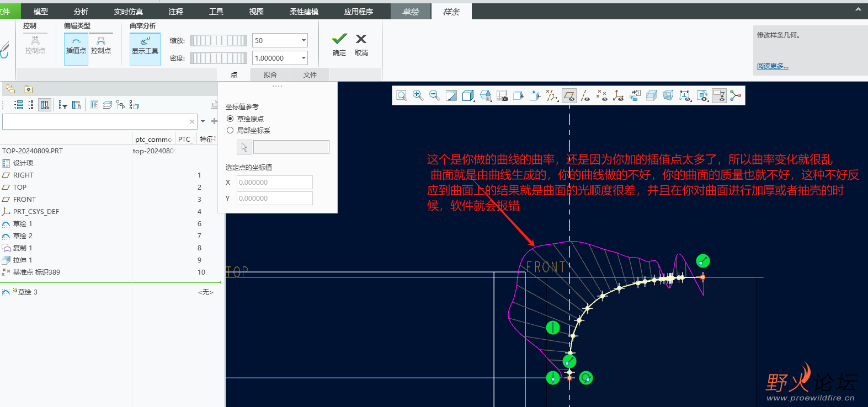This screenshot has height=407, width=868.
Task: Click the branch-node icon at toolbar end
Action: click(736, 95)
